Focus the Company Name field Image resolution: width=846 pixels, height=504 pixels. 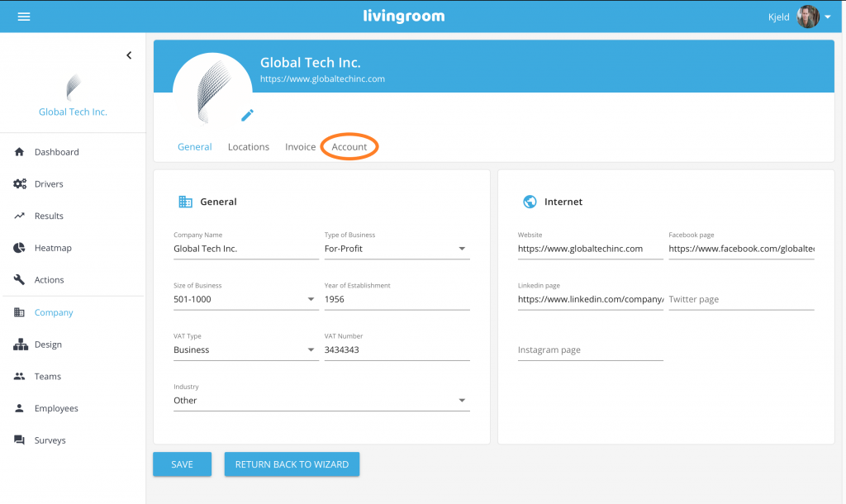click(246, 249)
